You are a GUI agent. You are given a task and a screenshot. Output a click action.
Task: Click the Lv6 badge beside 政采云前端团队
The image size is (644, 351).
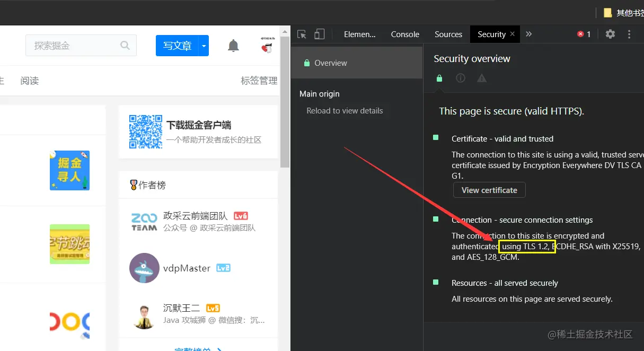click(x=241, y=216)
